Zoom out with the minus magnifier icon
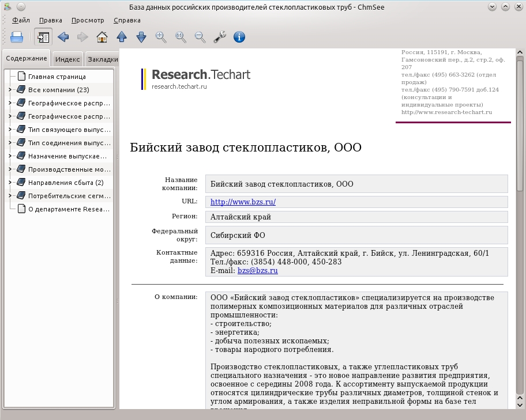Image resolution: width=526 pixels, height=420 pixels. [200, 37]
